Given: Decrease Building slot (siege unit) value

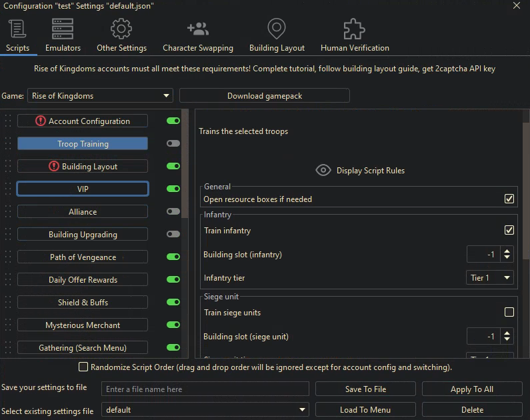Looking at the screenshot, I should coord(507,339).
